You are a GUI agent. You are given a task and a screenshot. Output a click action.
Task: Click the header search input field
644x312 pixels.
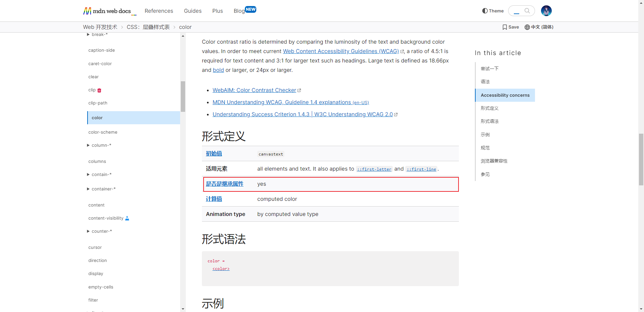click(517, 11)
